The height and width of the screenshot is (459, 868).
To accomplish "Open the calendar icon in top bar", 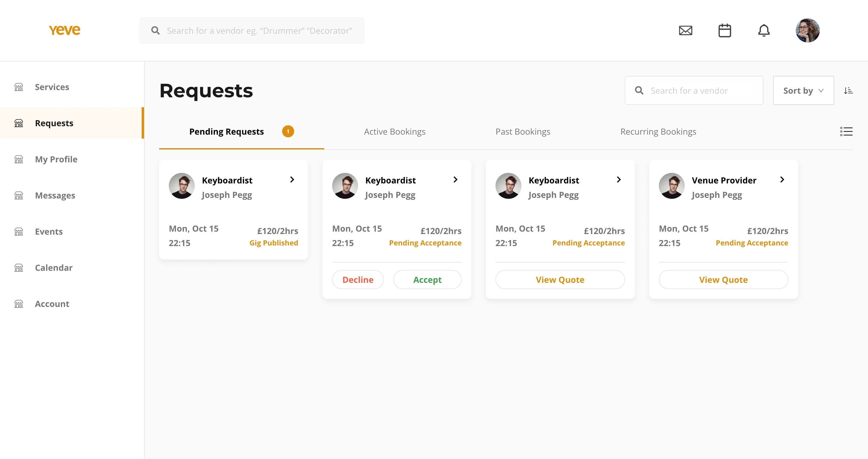I will [725, 31].
